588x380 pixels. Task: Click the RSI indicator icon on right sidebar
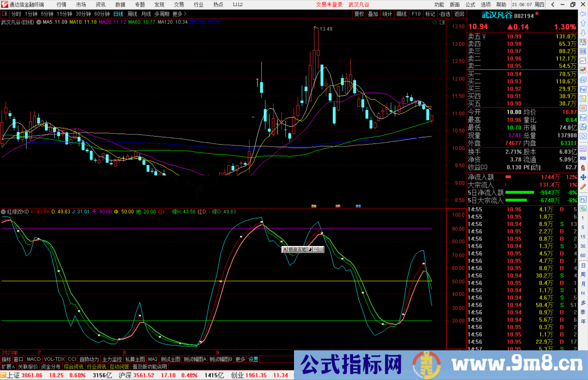pyautogui.click(x=583, y=158)
